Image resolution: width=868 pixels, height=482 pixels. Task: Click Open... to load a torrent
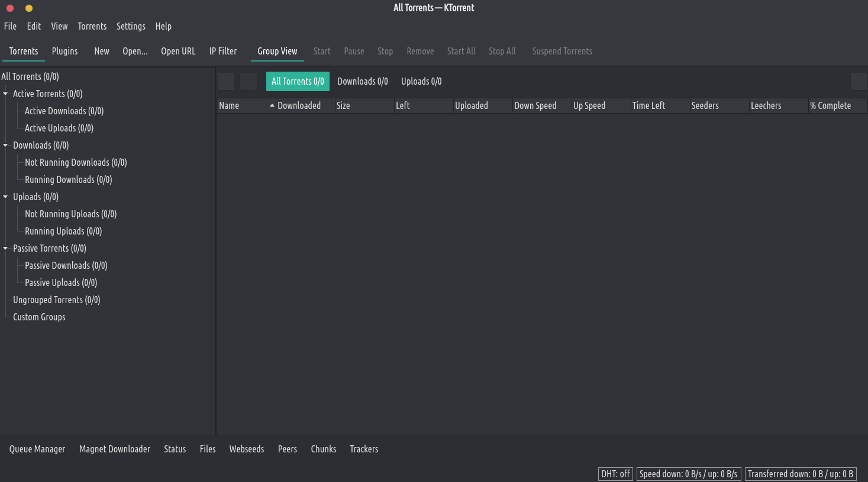point(135,51)
